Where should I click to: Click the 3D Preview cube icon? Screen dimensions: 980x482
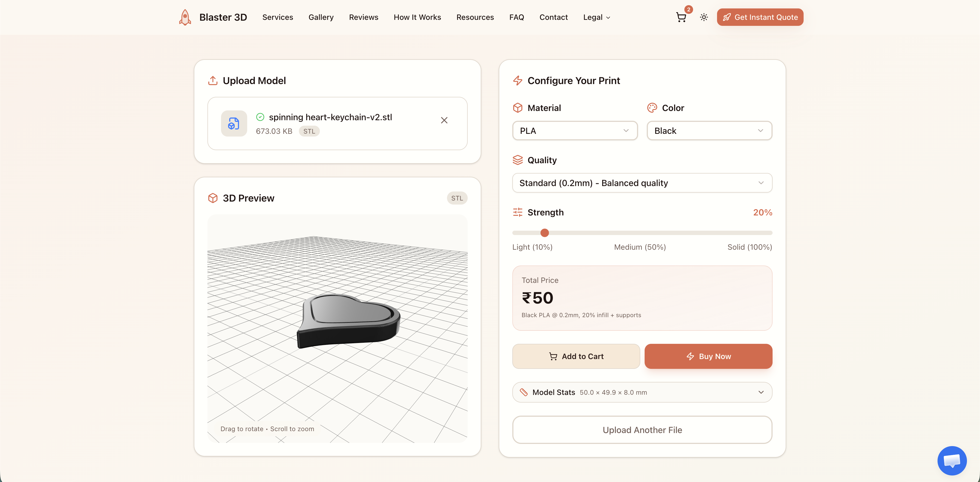(213, 198)
